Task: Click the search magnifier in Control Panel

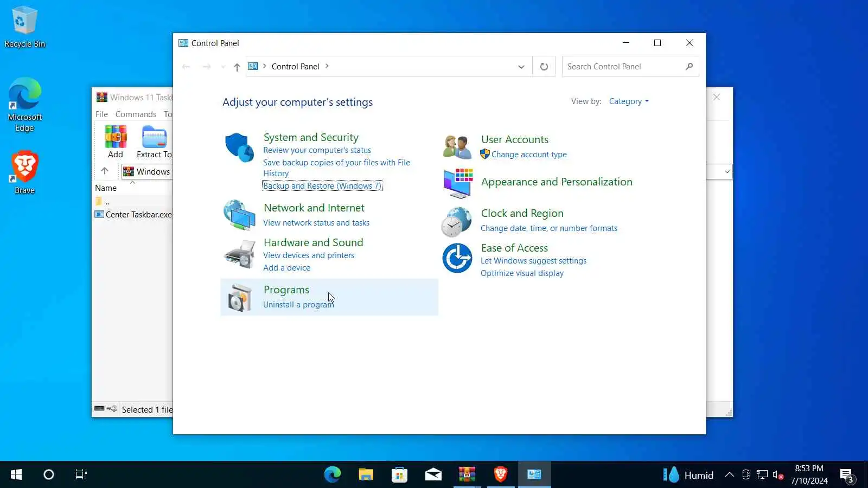Action: point(689,67)
